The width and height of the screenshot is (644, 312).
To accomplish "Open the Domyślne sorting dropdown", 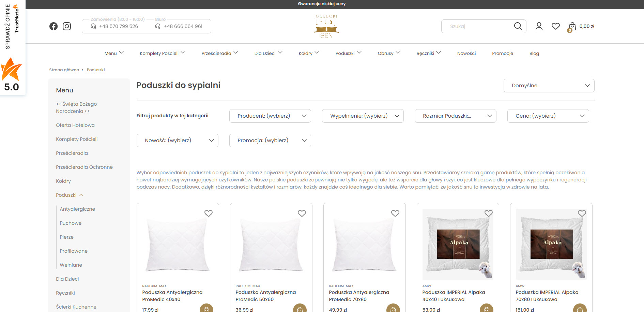I will (549, 86).
